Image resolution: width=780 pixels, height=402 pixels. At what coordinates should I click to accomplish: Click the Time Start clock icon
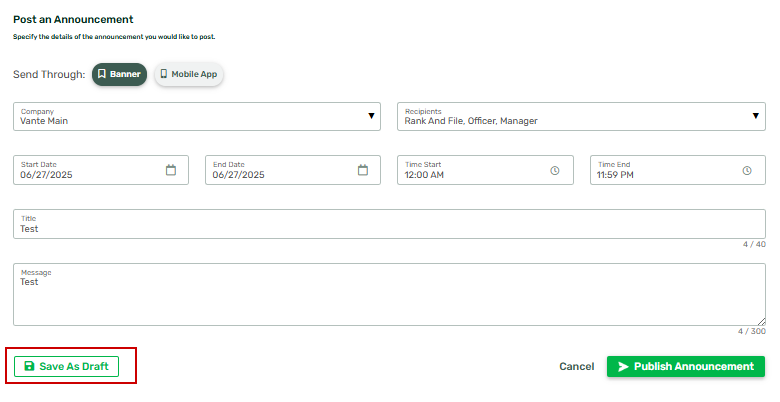tap(555, 171)
